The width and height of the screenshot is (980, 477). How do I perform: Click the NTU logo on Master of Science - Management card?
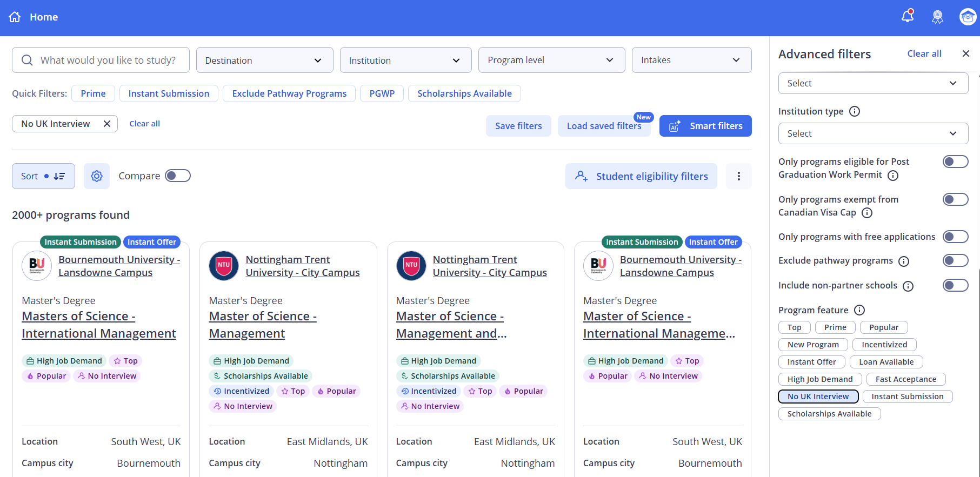tap(224, 266)
